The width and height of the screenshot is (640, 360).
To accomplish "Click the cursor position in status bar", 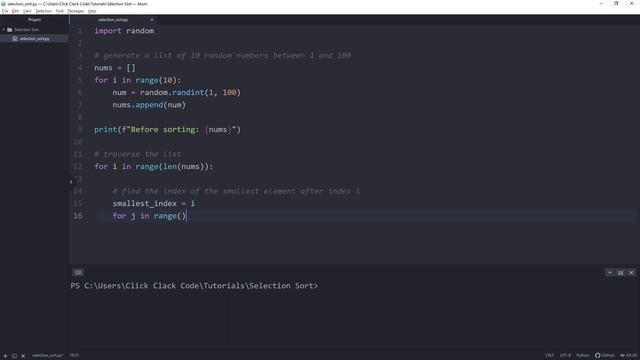I will 74,356.
